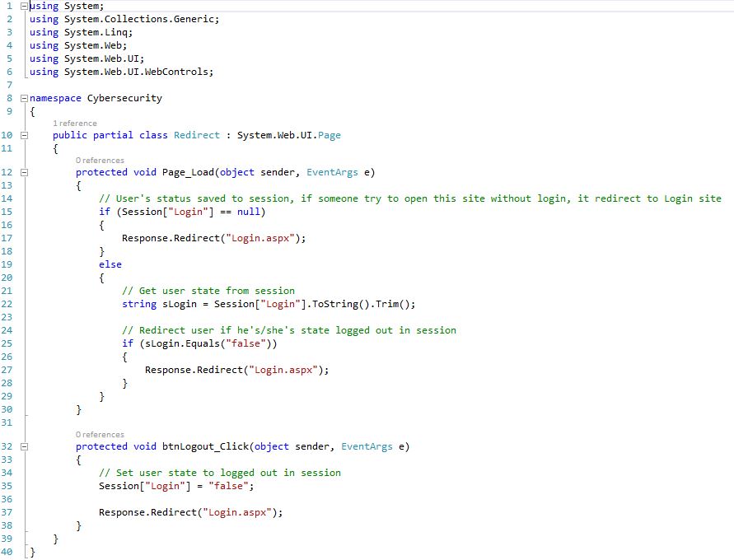
Task: Collapse the using directives block
Action: [x=23, y=7]
